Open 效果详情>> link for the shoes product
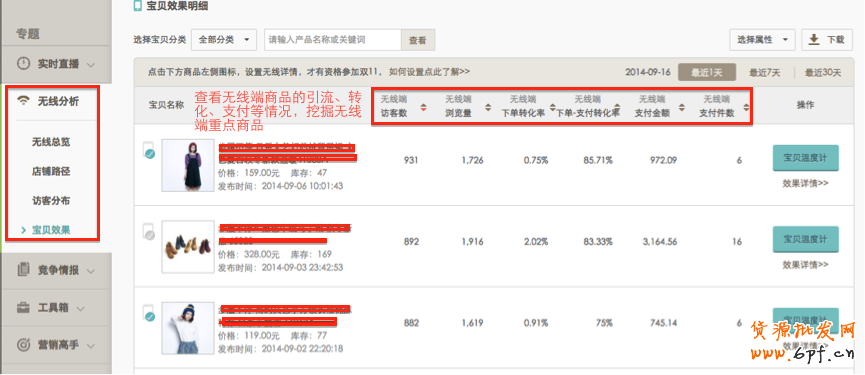 [805, 265]
